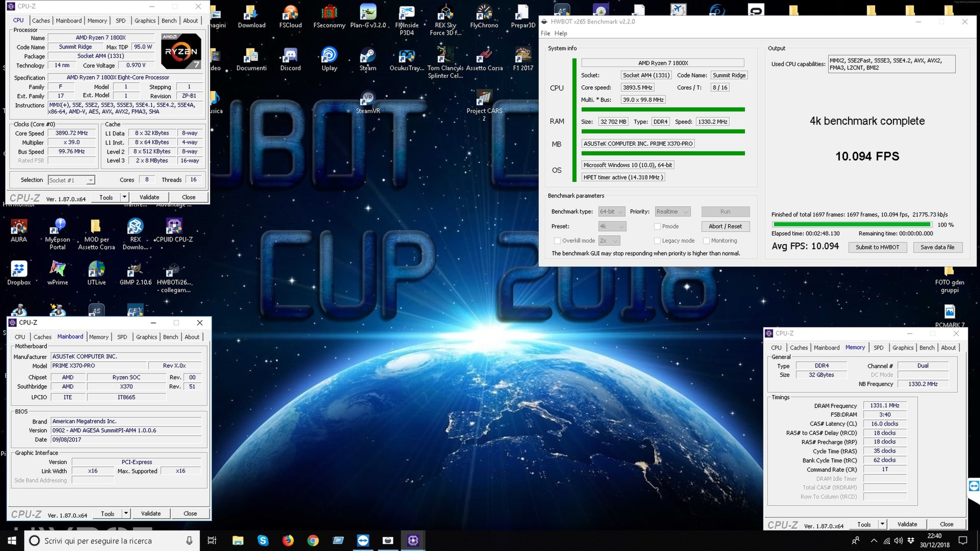
Task: Open the wPrime desktop icon
Action: click(58, 273)
